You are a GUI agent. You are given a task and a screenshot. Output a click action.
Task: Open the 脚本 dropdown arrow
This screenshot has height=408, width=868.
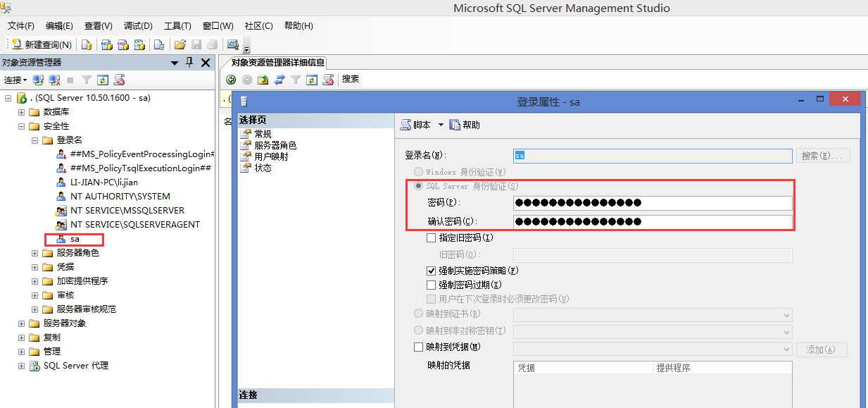coord(441,125)
